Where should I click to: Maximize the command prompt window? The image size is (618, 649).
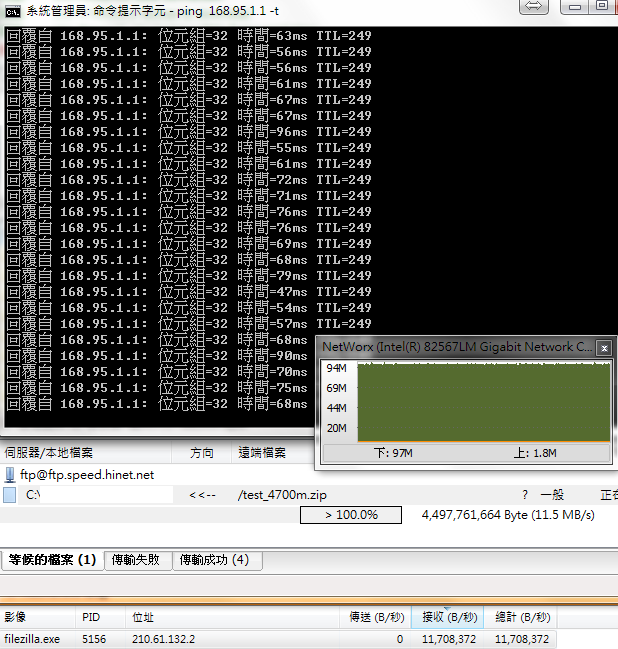(x=602, y=6)
